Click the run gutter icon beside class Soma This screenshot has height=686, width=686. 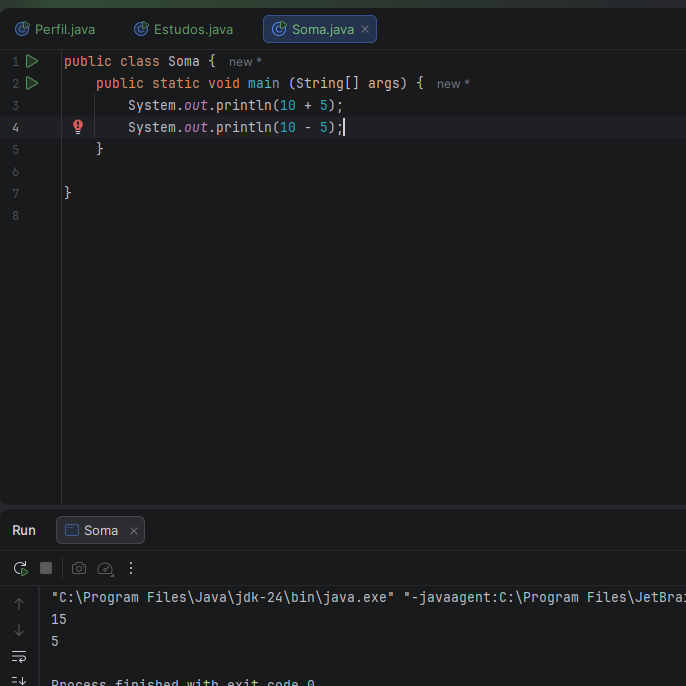pos(32,61)
